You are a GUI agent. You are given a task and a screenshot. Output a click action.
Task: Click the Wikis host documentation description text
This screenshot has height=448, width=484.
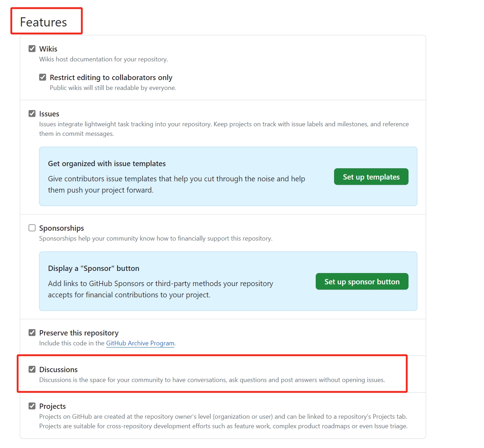(x=103, y=59)
